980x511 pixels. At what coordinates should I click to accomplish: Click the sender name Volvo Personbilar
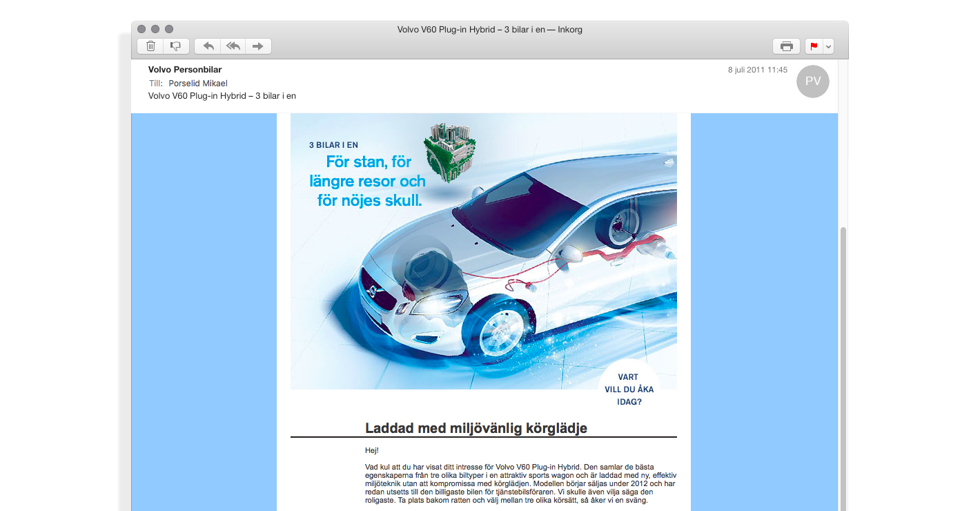tap(185, 70)
